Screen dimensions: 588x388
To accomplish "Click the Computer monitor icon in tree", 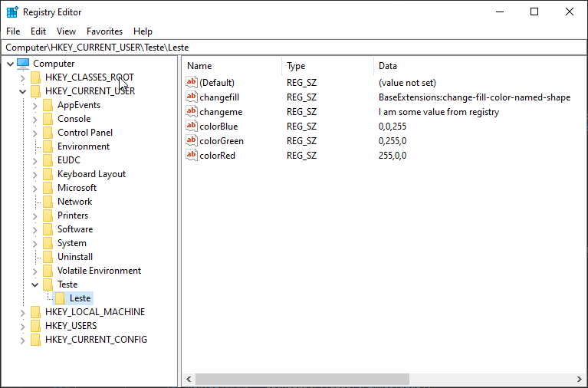I will (23, 64).
